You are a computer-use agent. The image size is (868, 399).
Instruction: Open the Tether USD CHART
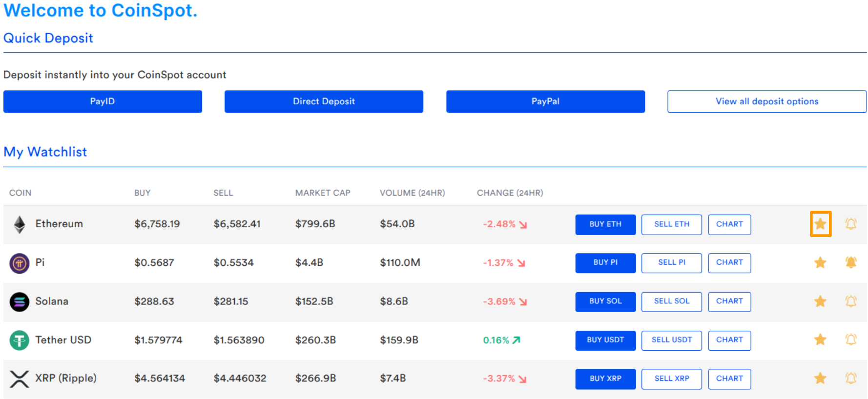[x=729, y=340]
